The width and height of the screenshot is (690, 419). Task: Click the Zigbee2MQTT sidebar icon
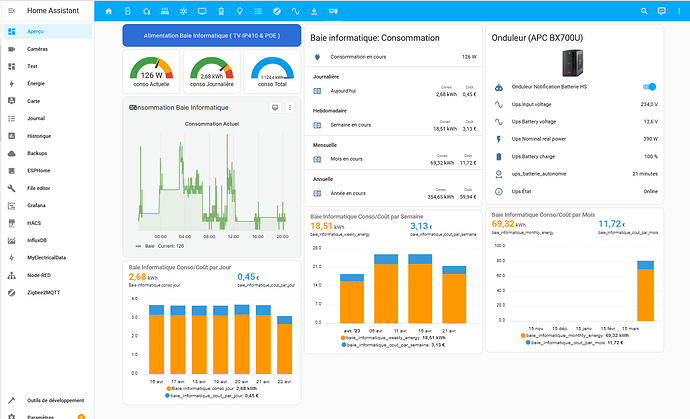11,293
